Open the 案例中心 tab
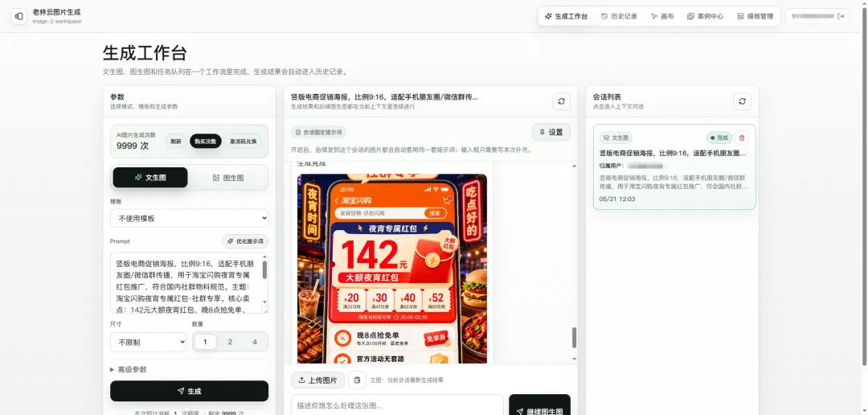This screenshot has width=868, height=415. click(x=706, y=16)
